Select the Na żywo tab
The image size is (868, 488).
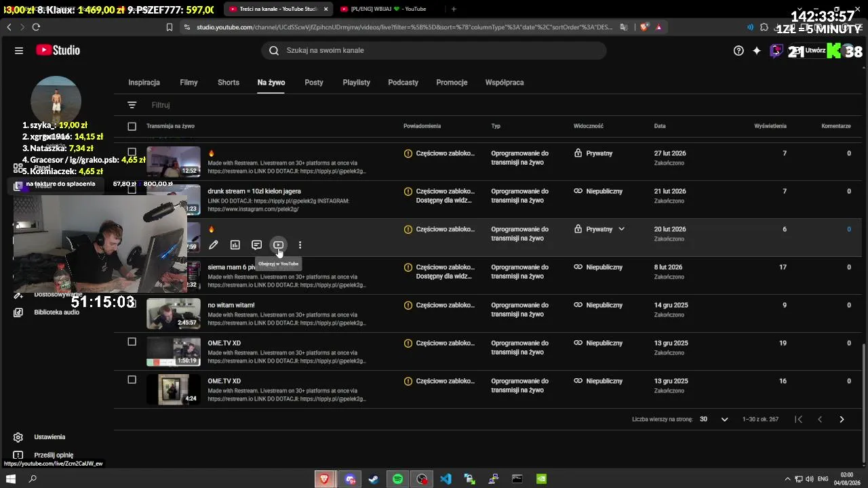coord(271,83)
